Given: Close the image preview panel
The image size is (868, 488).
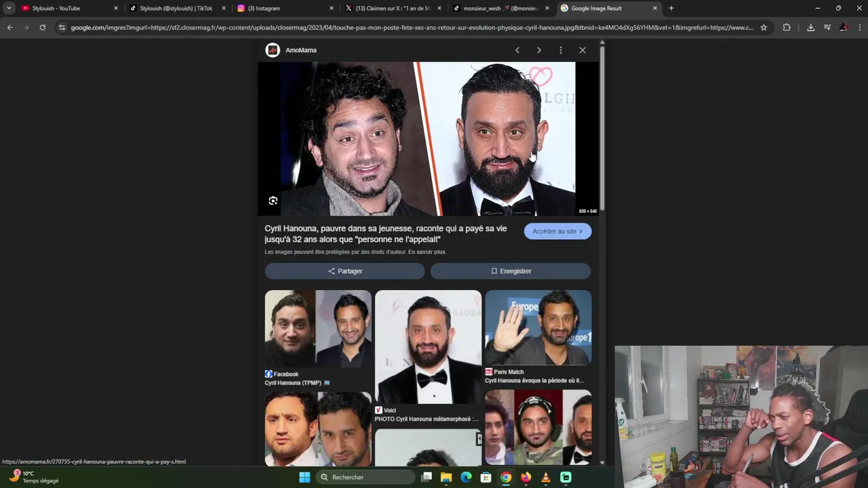Looking at the screenshot, I should pos(583,50).
